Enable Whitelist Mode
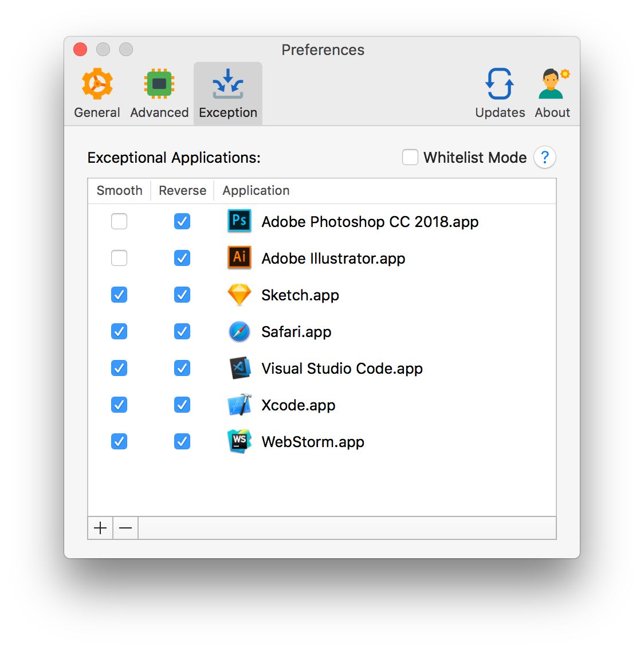The width and height of the screenshot is (644, 650). click(410, 157)
